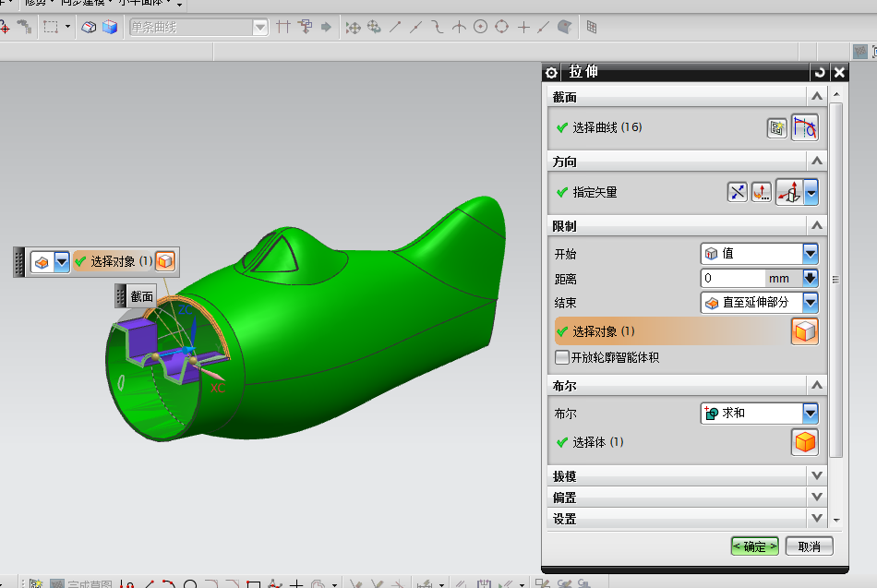
Task: Click the 确定 button to confirm extrude
Action: [753, 546]
